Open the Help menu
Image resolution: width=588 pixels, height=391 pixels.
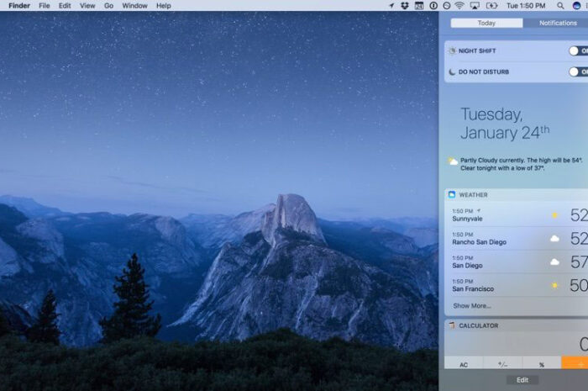pos(164,6)
